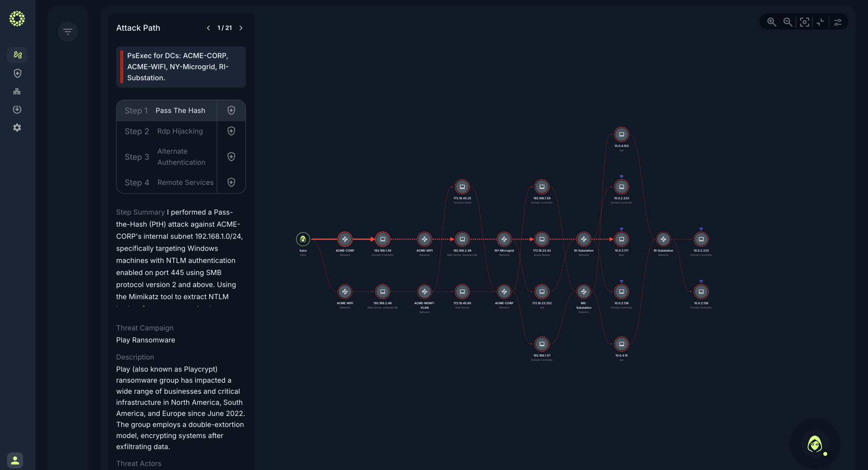Select Step 2 Rdp Hijacking
The image size is (868, 470).
[x=167, y=131]
